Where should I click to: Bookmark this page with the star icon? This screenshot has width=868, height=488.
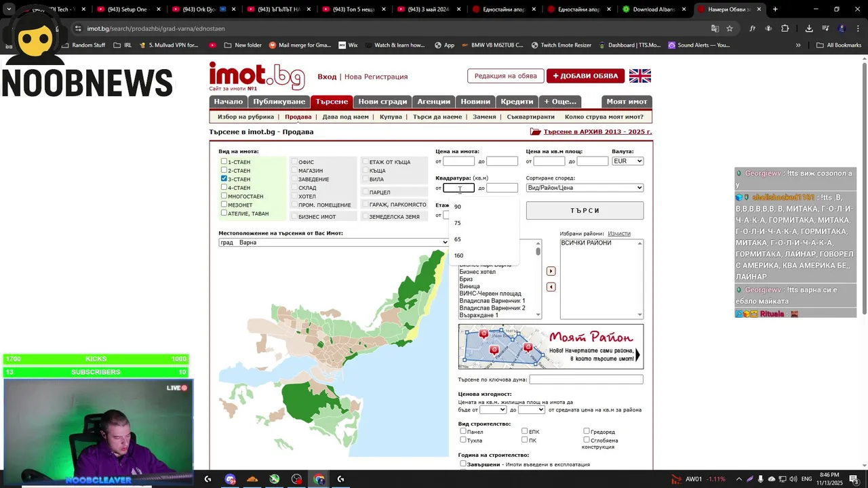coord(730,28)
